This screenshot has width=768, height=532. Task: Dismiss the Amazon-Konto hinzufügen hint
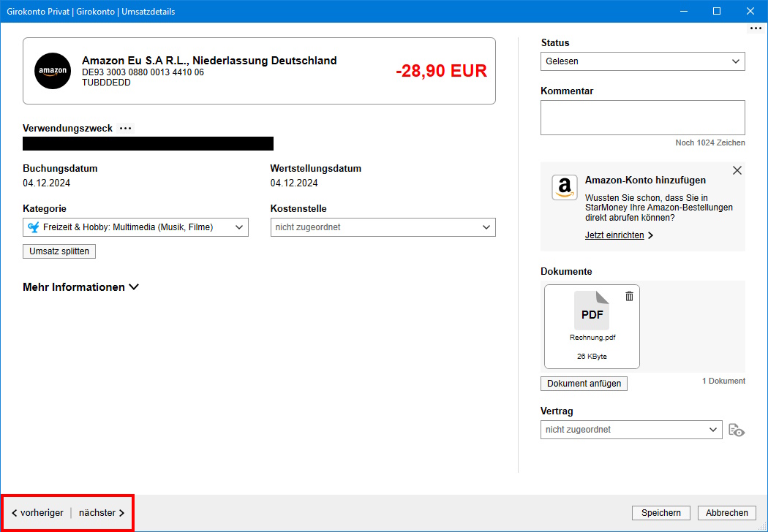pyautogui.click(x=737, y=170)
